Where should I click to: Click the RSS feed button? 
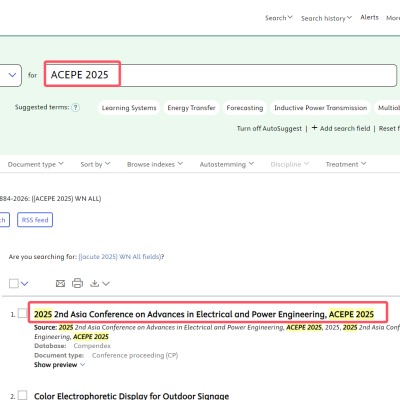(35, 220)
